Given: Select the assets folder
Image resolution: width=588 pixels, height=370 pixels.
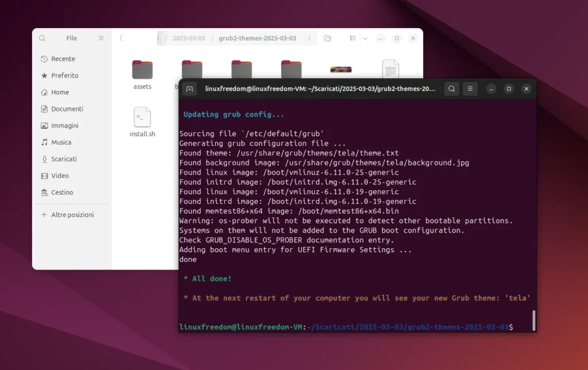Looking at the screenshot, I should click(142, 74).
